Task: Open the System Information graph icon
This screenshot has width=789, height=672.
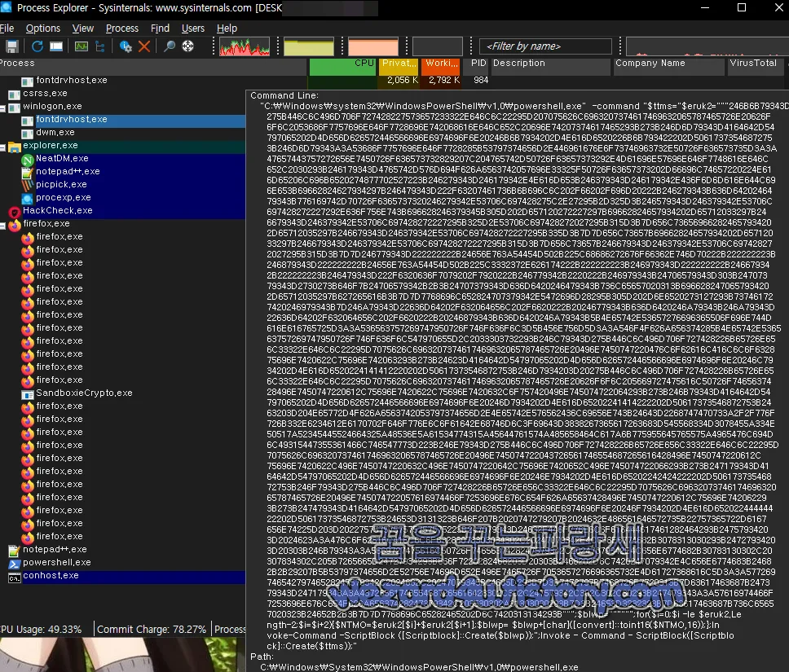Action: tap(82, 46)
